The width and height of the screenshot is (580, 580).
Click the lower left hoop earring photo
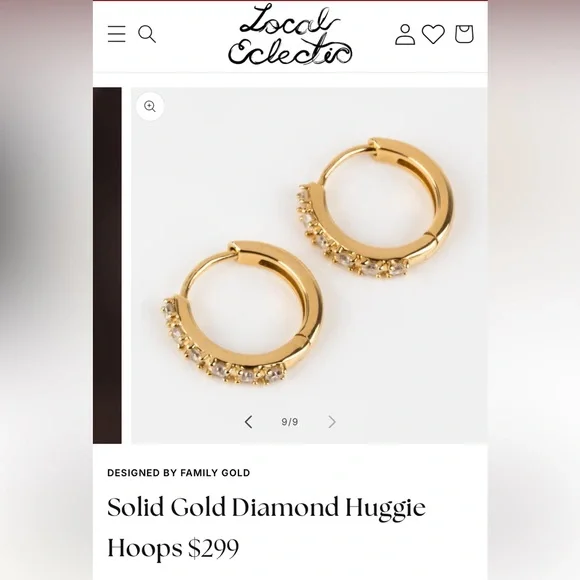pyautogui.click(x=242, y=313)
